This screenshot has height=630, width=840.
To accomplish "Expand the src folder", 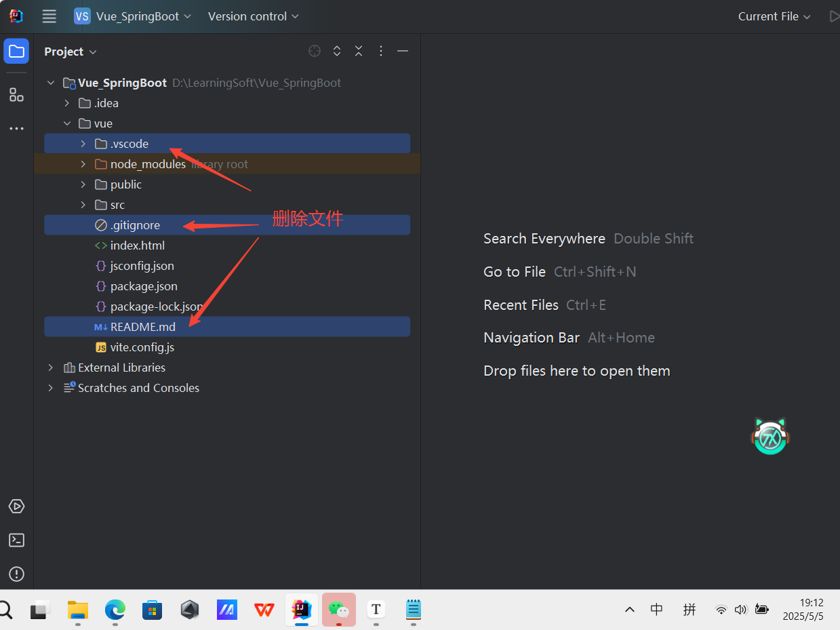I will (83, 204).
